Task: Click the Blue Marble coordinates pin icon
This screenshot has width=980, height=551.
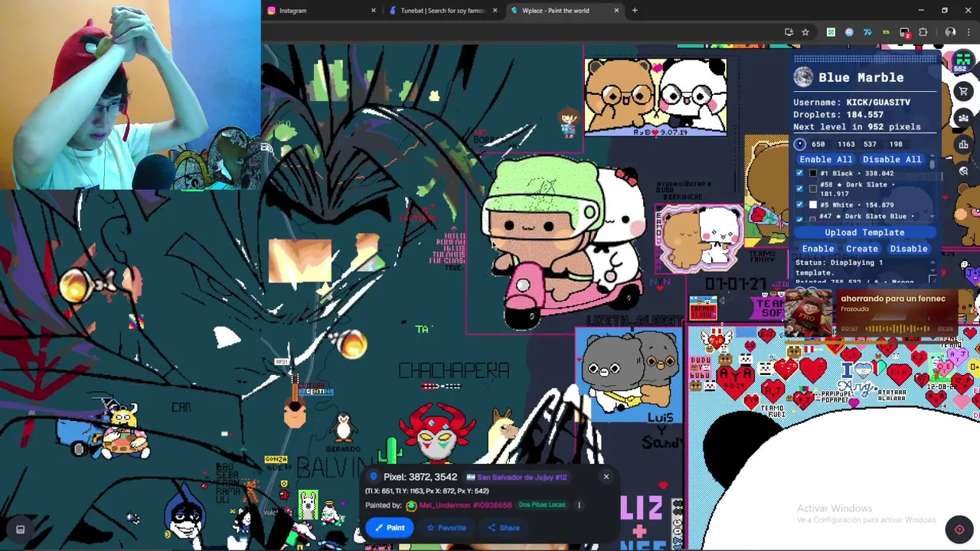Action: (800, 144)
